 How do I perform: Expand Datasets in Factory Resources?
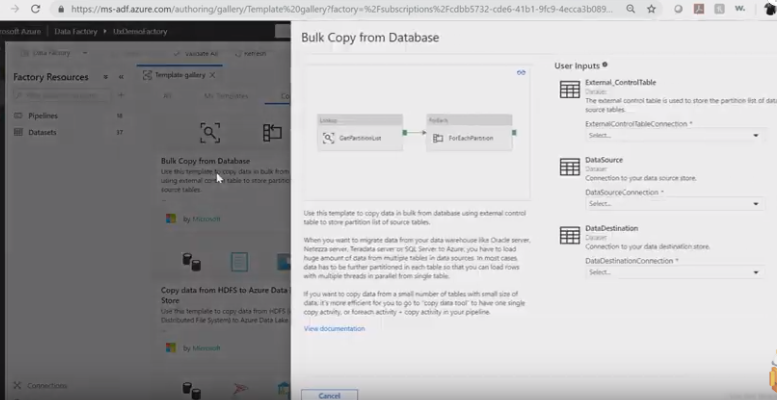pyautogui.click(x=42, y=132)
